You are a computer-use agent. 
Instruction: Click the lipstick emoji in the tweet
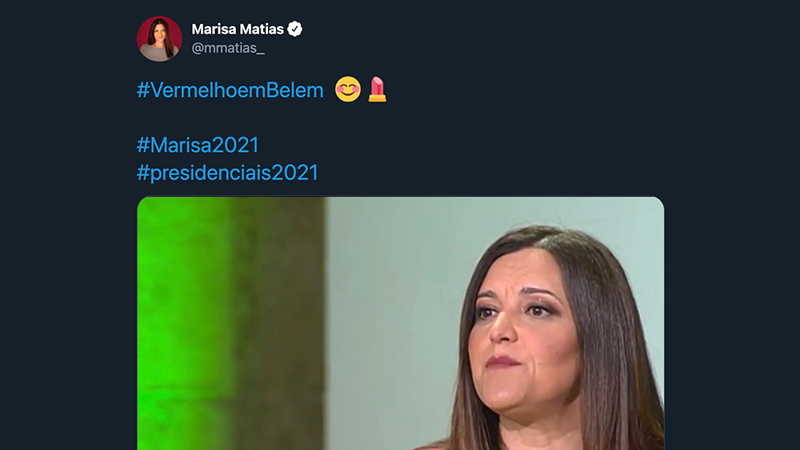click(x=377, y=90)
